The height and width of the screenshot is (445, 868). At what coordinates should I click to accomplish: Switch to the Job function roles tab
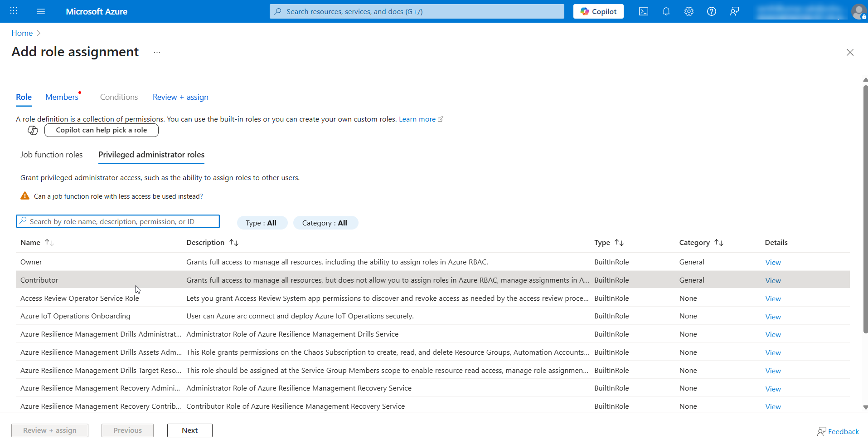point(51,155)
